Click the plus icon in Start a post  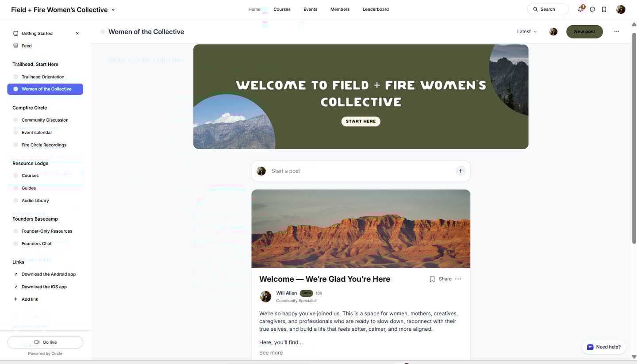click(x=460, y=171)
